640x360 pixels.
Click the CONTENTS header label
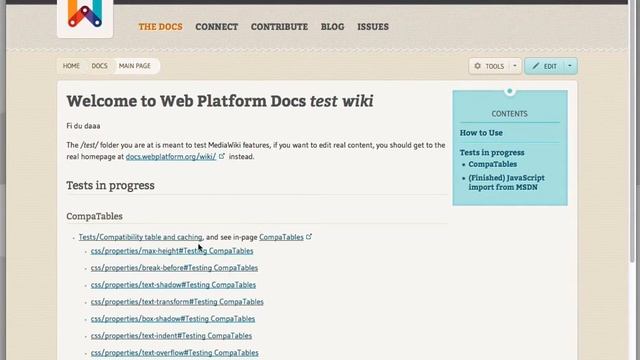[509, 114]
